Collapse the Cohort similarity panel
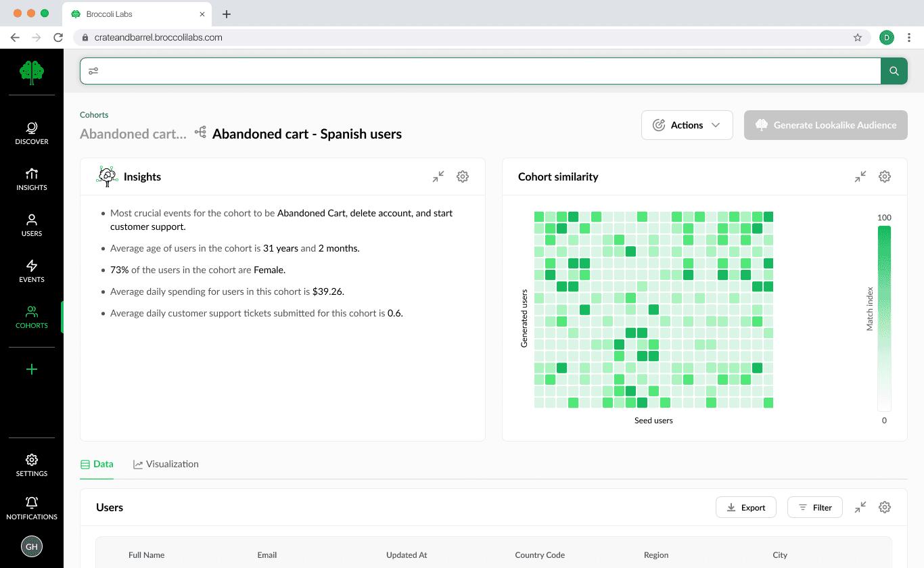Viewport: 924px width, 568px height. click(x=860, y=176)
